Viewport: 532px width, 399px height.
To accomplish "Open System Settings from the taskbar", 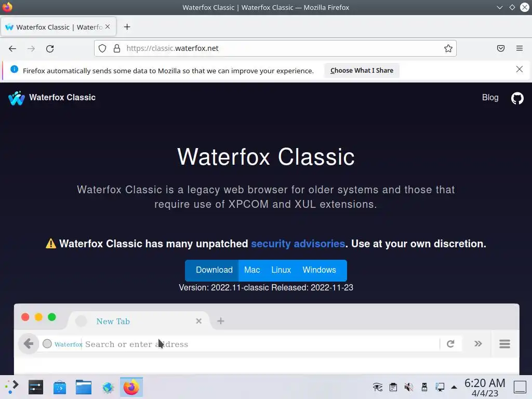I will click(36, 387).
